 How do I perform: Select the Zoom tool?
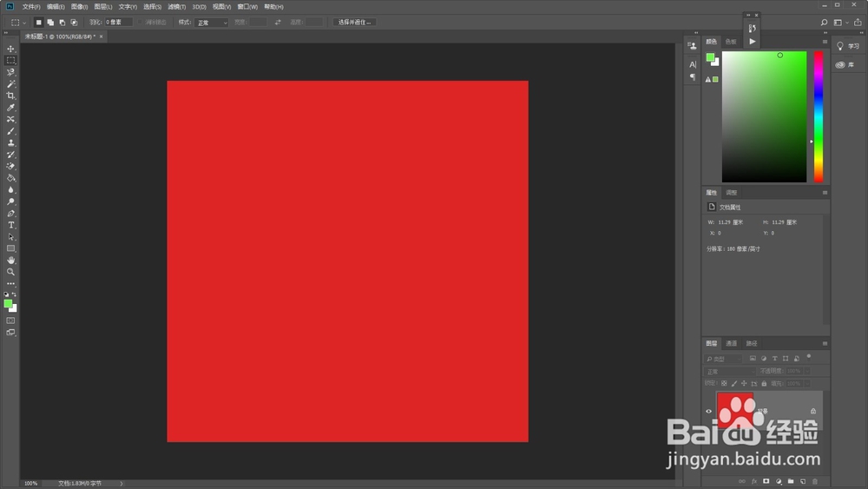(x=10, y=272)
